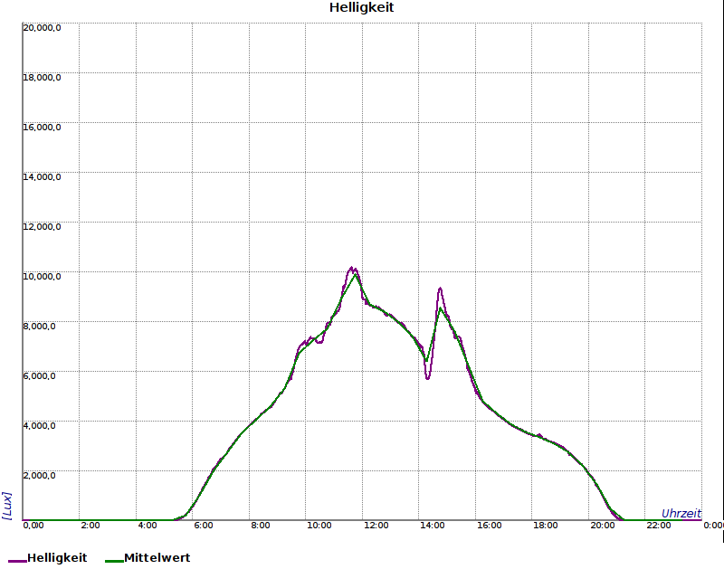Click the 20,000,0 y-axis value

(x=42, y=28)
